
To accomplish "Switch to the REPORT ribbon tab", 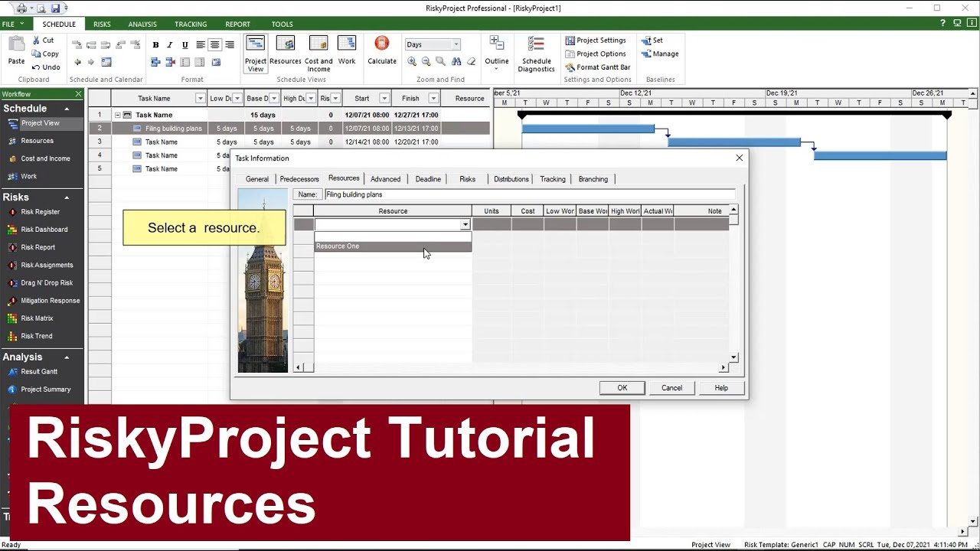I will pyautogui.click(x=237, y=24).
